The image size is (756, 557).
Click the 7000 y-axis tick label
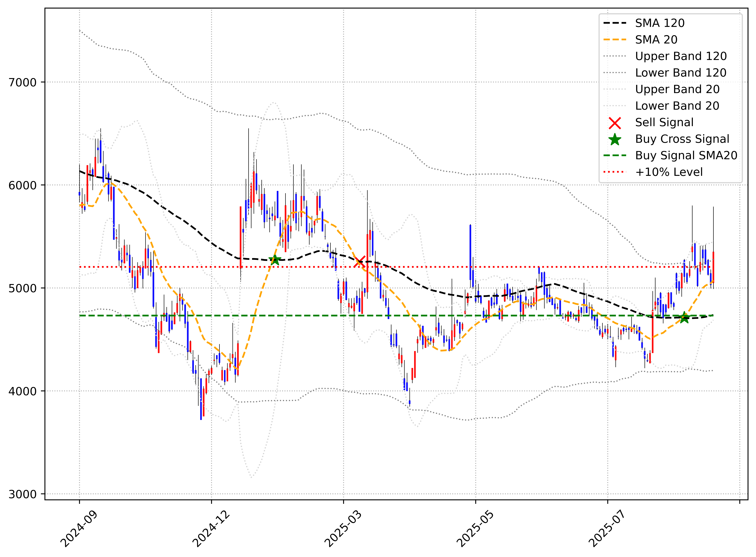click(x=23, y=82)
